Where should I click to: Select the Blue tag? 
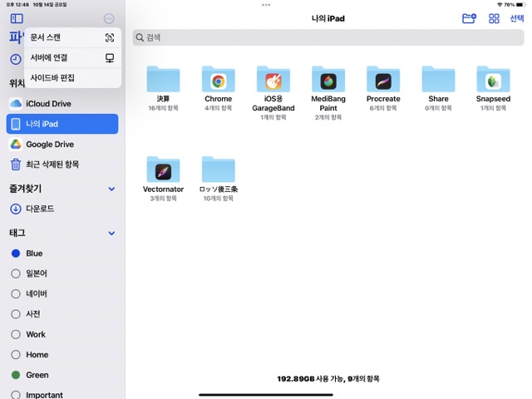point(62,253)
